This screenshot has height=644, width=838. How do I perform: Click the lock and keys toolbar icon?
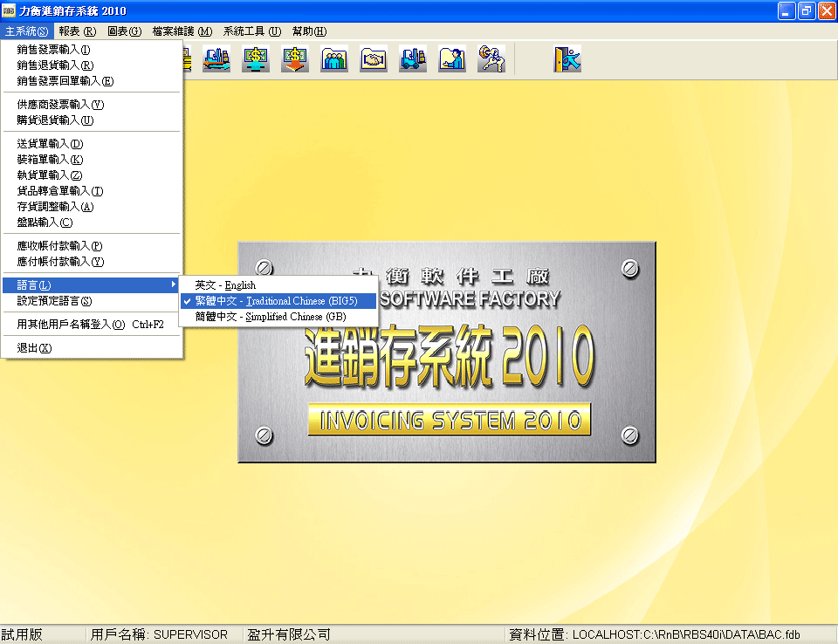[x=491, y=58]
